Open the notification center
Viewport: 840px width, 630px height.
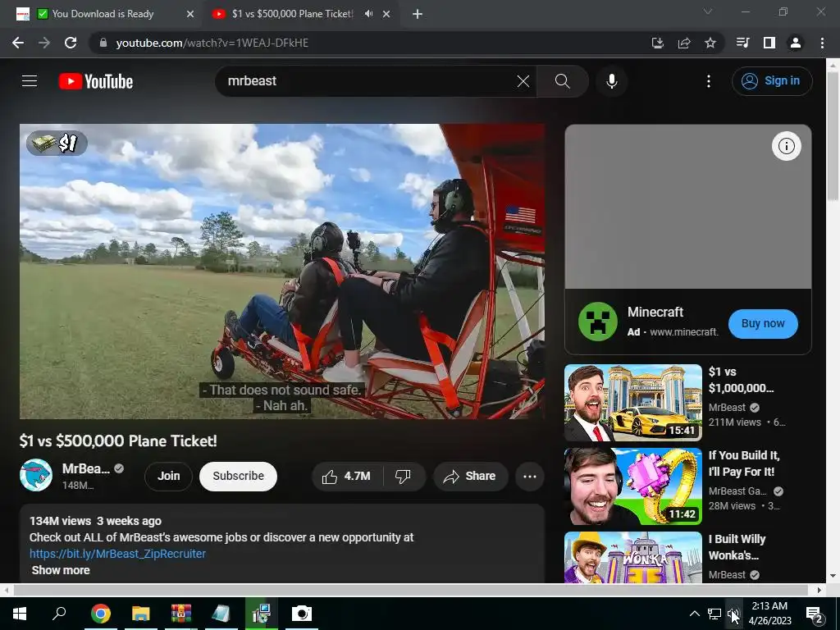tap(815, 614)
